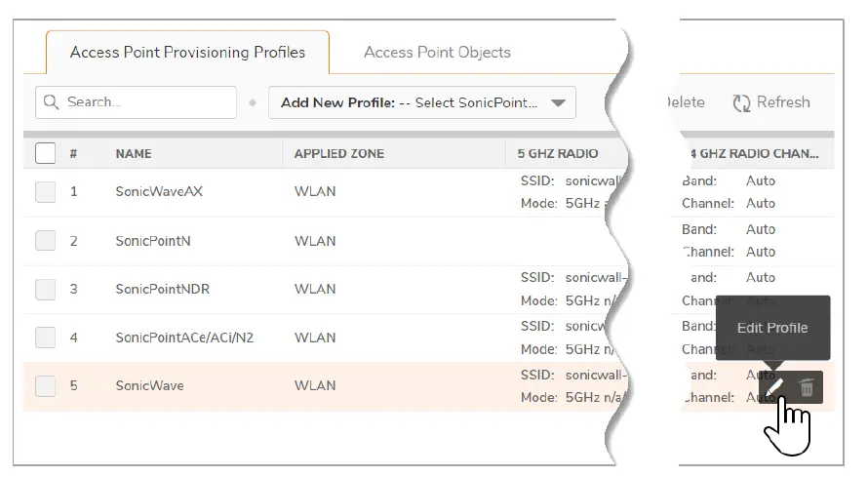Select the SonicPointACe/ACi/N2 profile name
Image resolution: width=868 pixels, height=477 pixels.
pyautogui.click(x=184, y=338)
